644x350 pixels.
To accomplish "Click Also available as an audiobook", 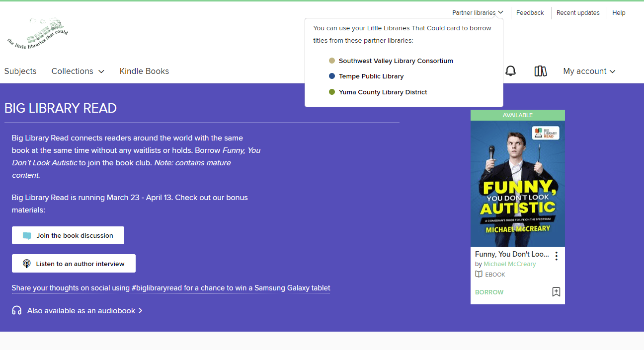I will coord(81,311).
